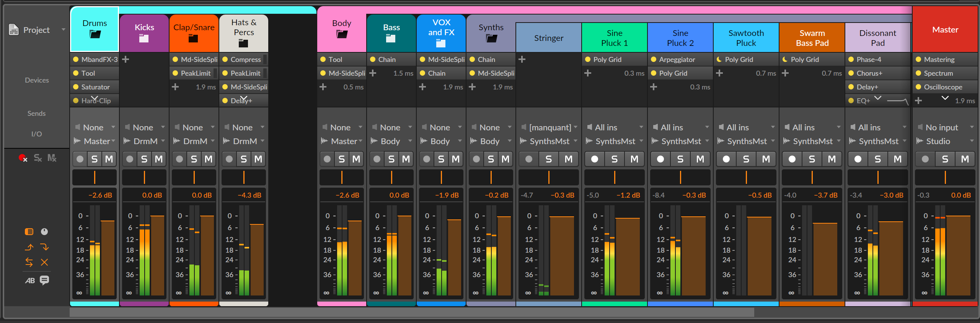The height and width of the screenshot is (323, 980).
Task: Open the Body group folder icon
Action: (x=342, y=34)
